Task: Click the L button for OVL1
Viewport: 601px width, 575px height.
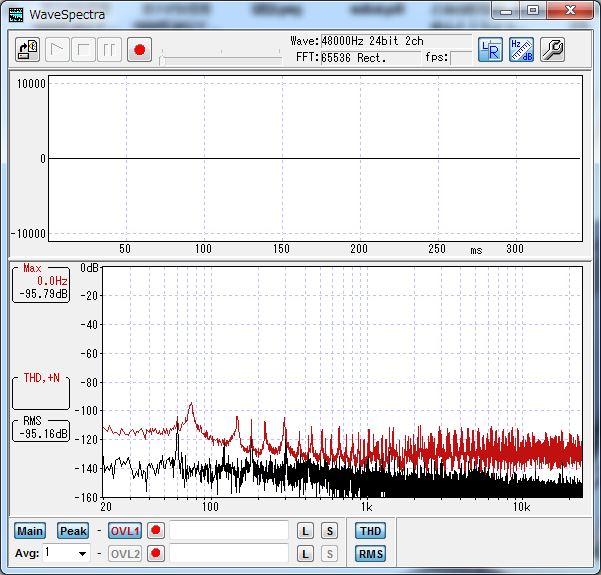Action: coord(306,531)
